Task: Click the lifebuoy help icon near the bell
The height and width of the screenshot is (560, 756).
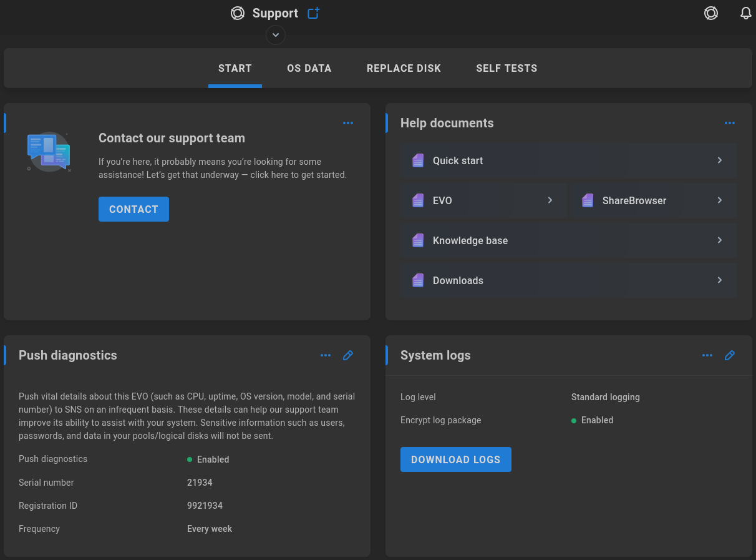Action: [711, 13]
